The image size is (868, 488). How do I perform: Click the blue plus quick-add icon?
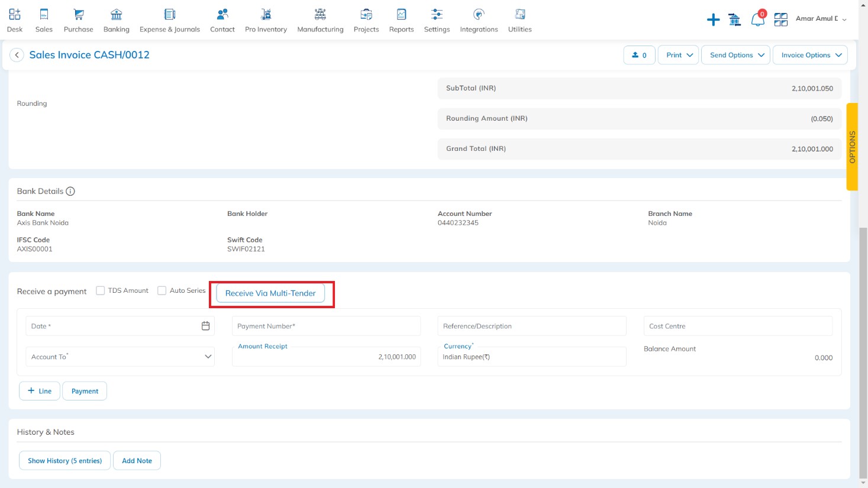pyautogui.click(x=714, y=20)
